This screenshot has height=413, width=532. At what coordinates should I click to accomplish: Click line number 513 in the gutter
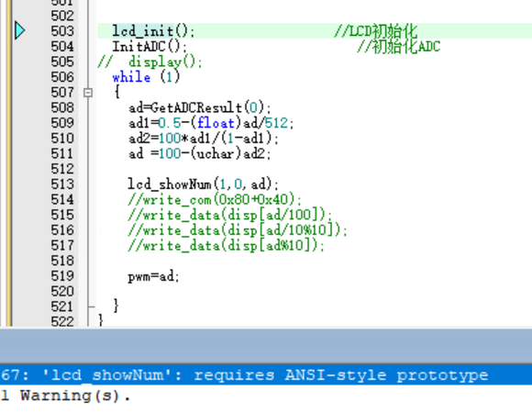point(62,184)
